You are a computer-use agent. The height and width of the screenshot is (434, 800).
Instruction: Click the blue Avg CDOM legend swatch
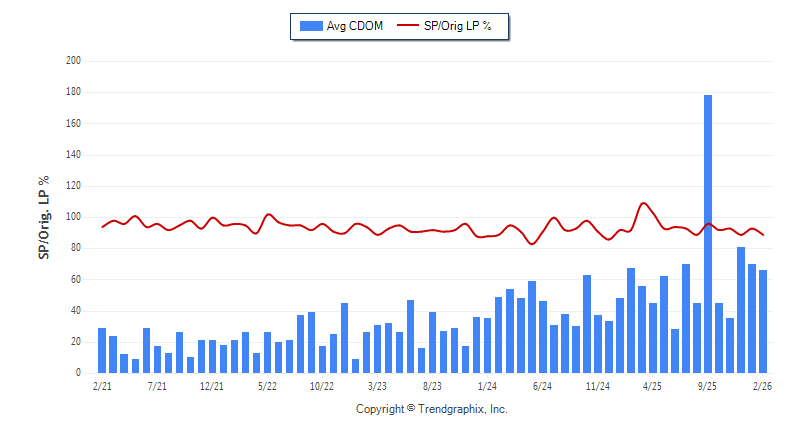[310, 26]
